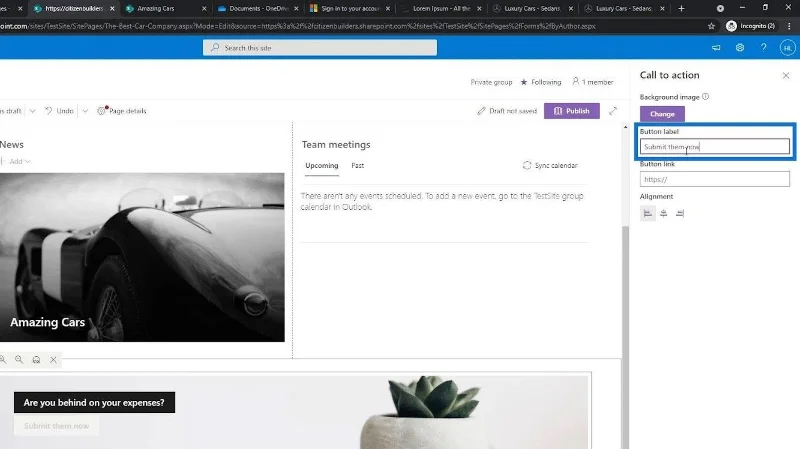Click into the Button link input field
The image size is (800, 449).
714,179
